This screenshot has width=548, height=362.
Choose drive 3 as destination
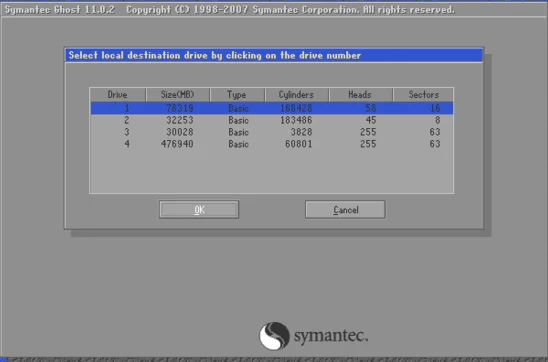[272, 132]
